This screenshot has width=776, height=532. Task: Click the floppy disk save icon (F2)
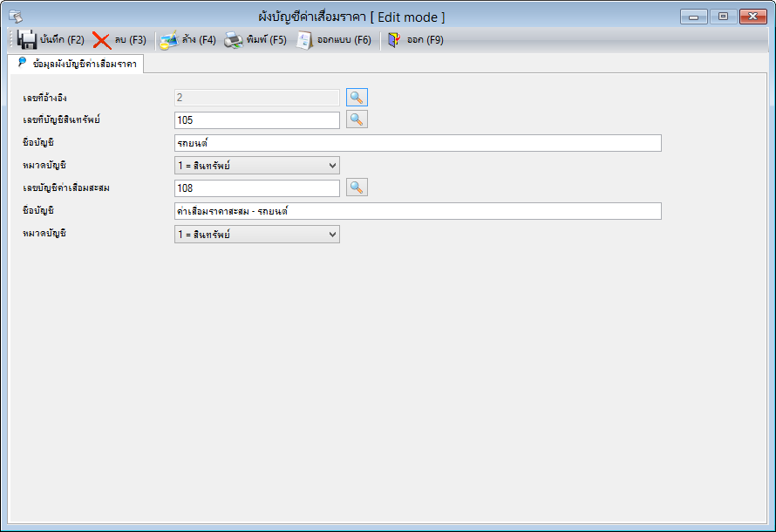tap(26, 40)
